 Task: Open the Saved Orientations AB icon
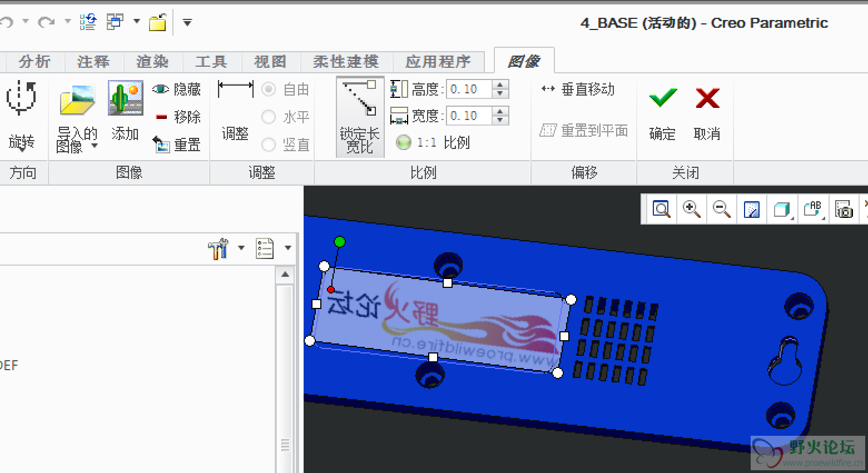click(x=813, y=210)
